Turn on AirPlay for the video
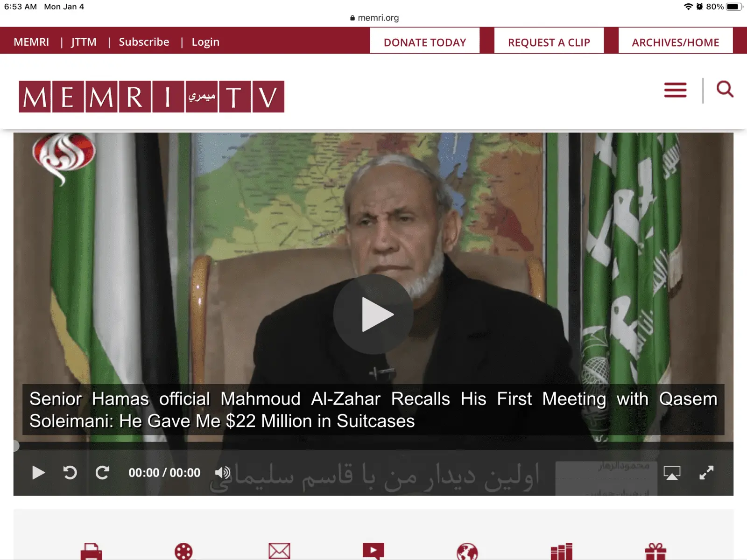The width and height of the screenshot is (747, 560). coord(672,473)
